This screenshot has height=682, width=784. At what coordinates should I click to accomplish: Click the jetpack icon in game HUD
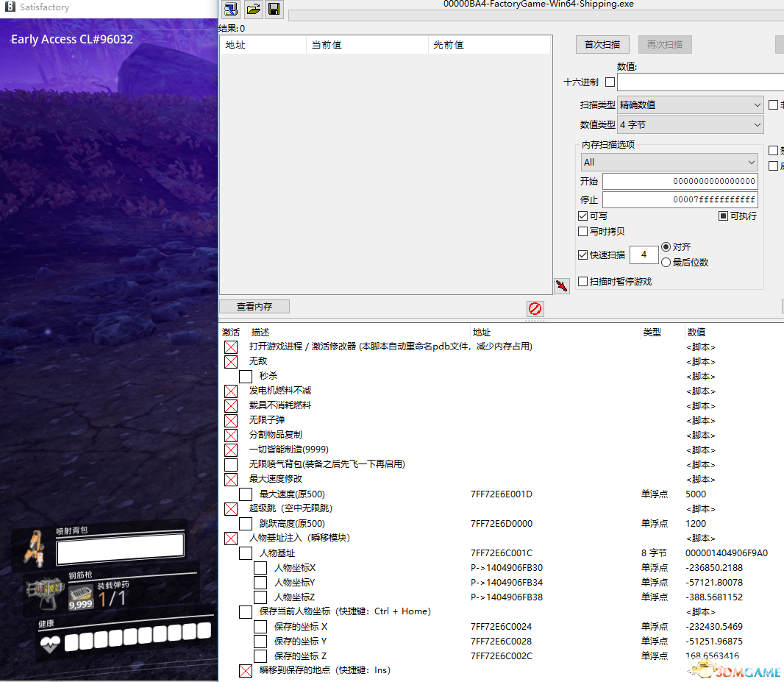point(34,549)
